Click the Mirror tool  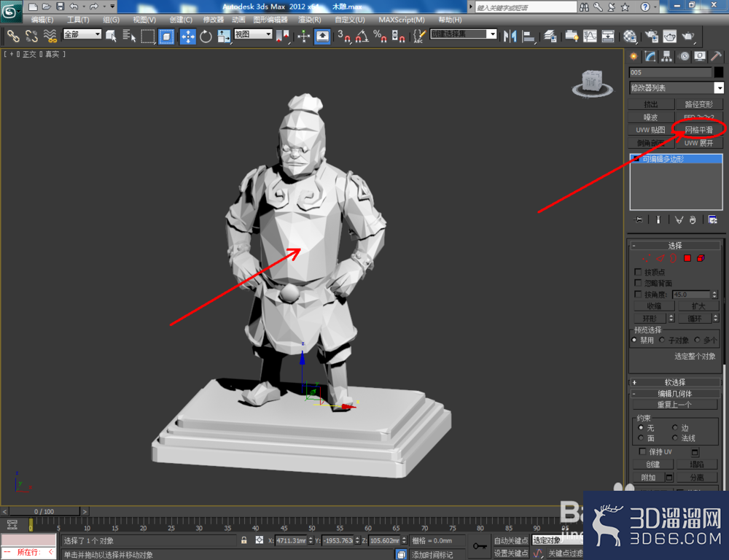click(x=510, y=36)
